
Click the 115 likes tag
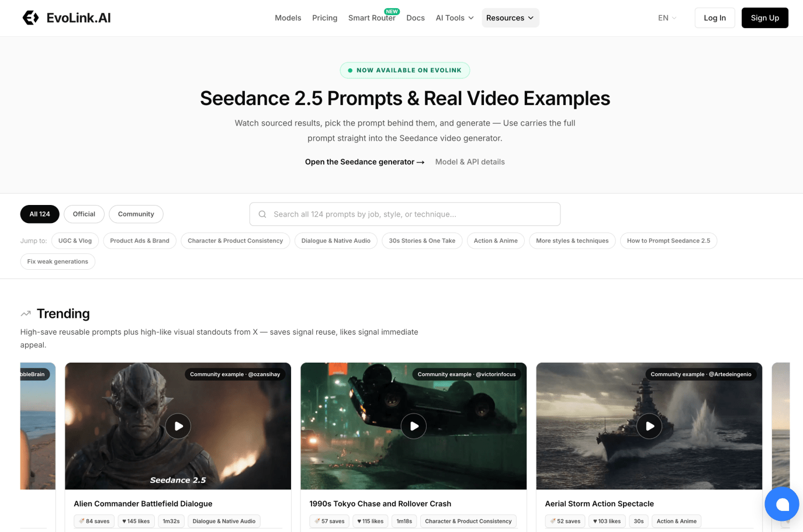tap(371, 521)
